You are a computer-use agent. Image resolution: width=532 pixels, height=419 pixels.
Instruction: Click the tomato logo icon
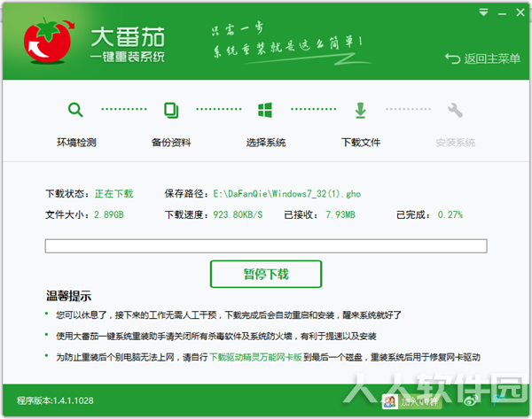click(49, 41)
